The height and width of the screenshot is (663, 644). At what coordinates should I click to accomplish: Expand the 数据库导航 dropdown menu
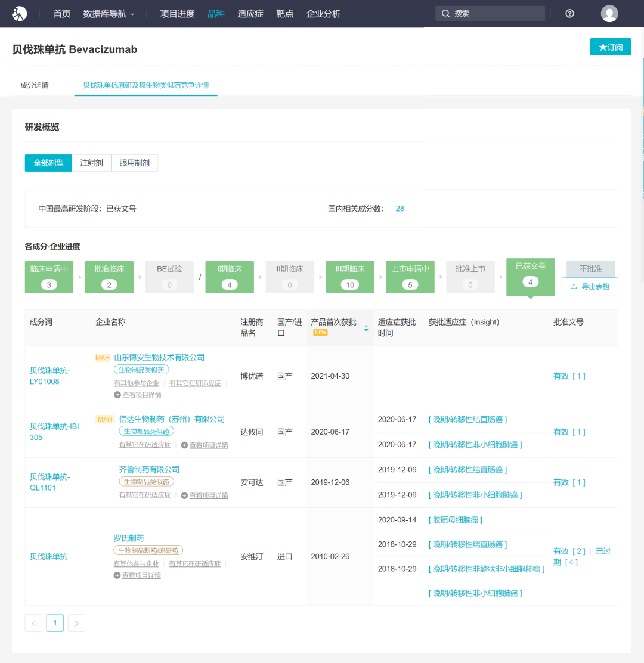pyautogui.click(x=109, y=14)
